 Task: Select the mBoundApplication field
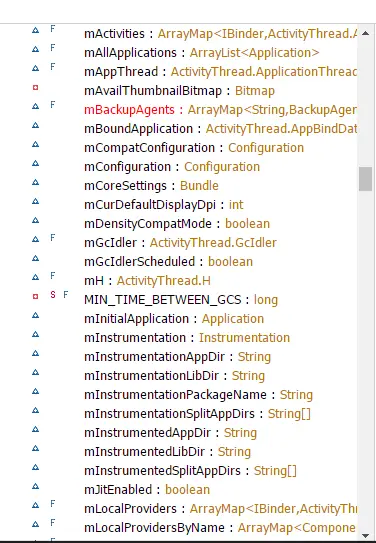tap(221, 129)
